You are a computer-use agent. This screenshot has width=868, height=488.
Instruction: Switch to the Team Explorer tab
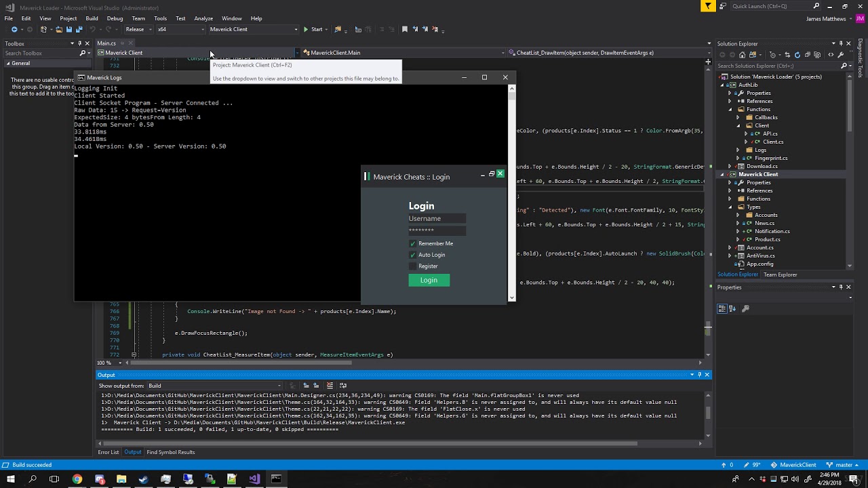[781, 274]
